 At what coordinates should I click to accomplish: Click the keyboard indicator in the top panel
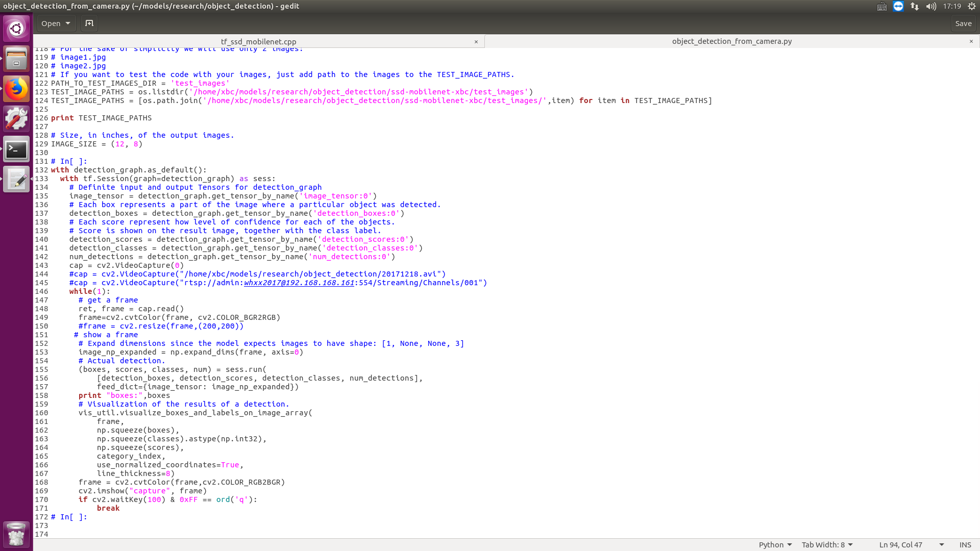881,7
